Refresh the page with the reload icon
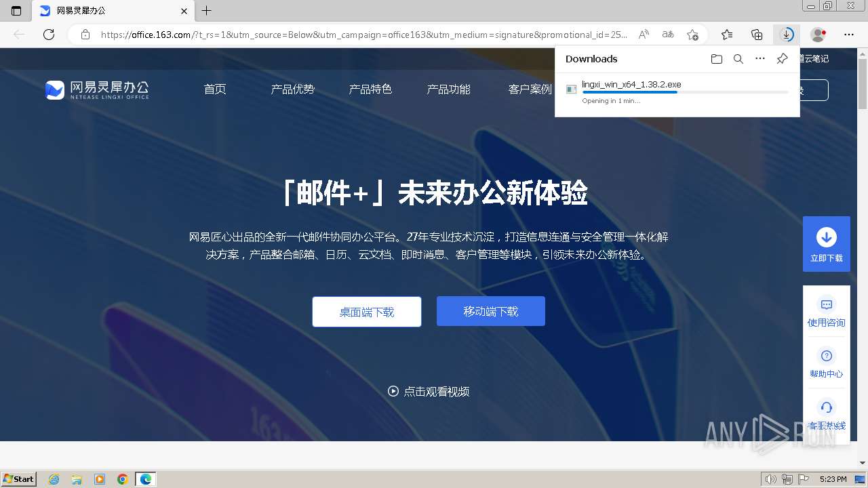Screen dimensions: 868x488 coord(49,35)
